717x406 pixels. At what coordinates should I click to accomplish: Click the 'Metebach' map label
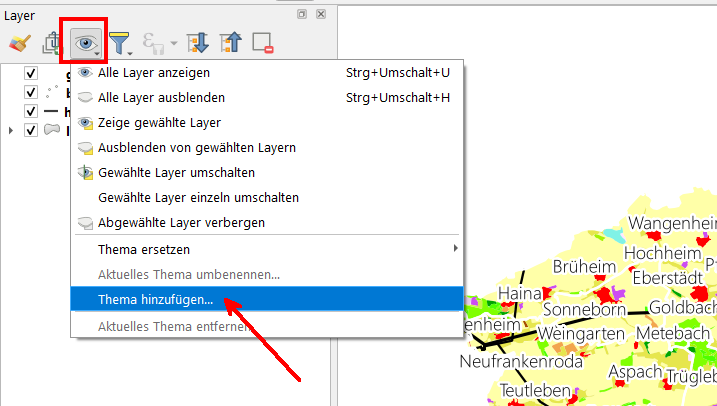tap(673, 333)
